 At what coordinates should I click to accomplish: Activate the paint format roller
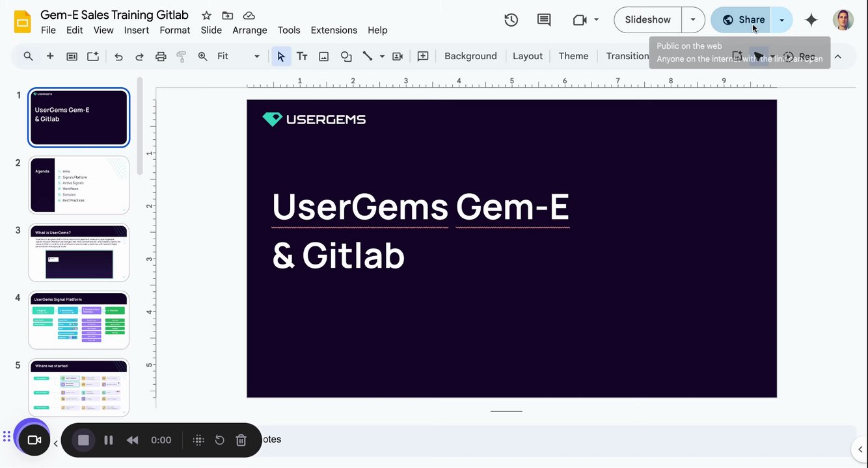point(182,57)
